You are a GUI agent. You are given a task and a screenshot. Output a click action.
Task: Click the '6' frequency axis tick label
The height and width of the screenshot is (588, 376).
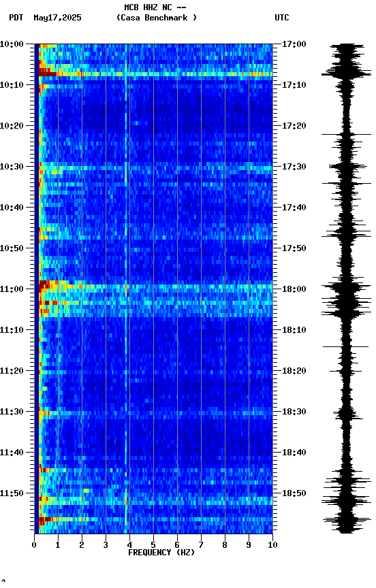tap(177, 545)
